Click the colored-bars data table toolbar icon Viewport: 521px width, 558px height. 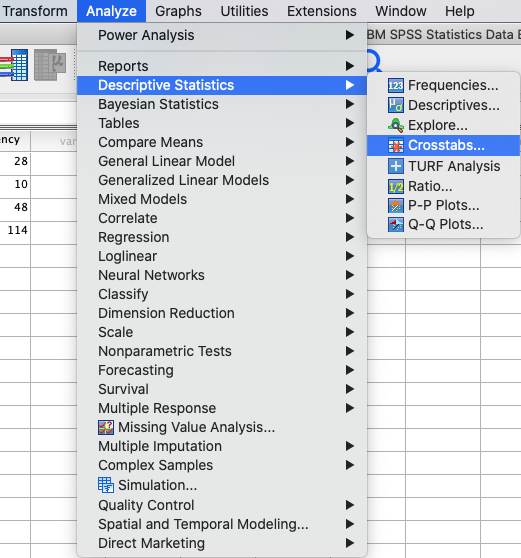point(14,65)
